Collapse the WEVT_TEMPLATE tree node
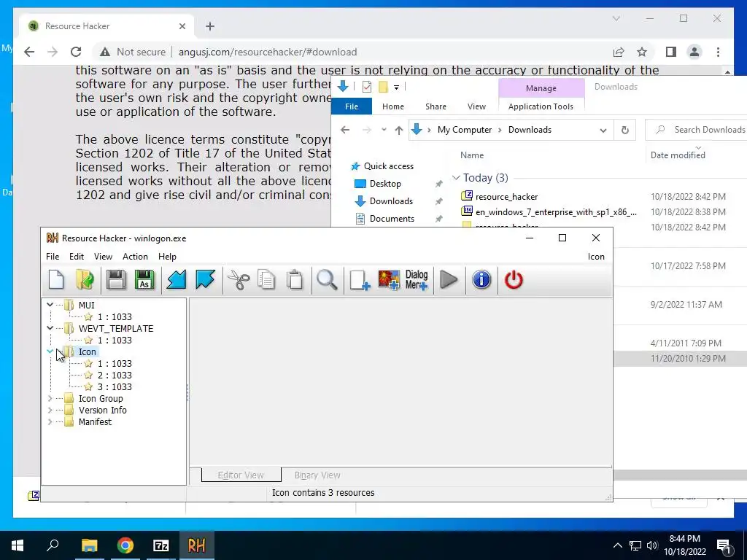The image size is (747, 560). click(50, 328)
